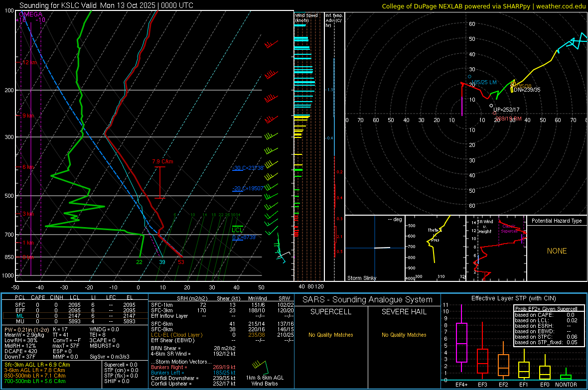
Task: Click the 'Prob EF2+ Given Supercell' heading
Action: (546, 309)
